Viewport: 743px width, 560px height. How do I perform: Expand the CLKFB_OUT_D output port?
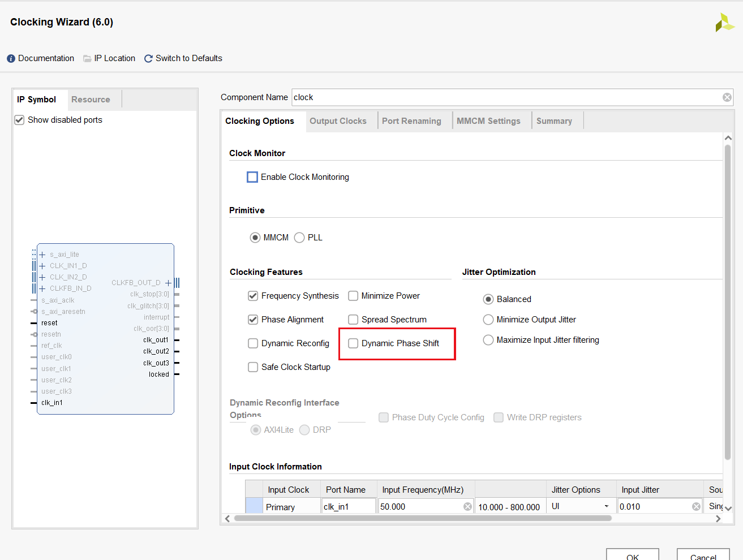tap(168, 282)
